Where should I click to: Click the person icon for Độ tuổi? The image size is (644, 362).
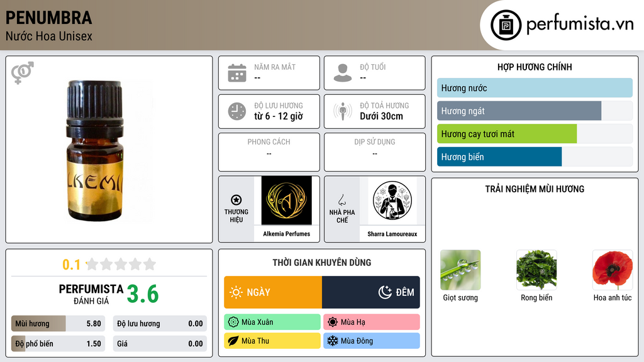343,73
